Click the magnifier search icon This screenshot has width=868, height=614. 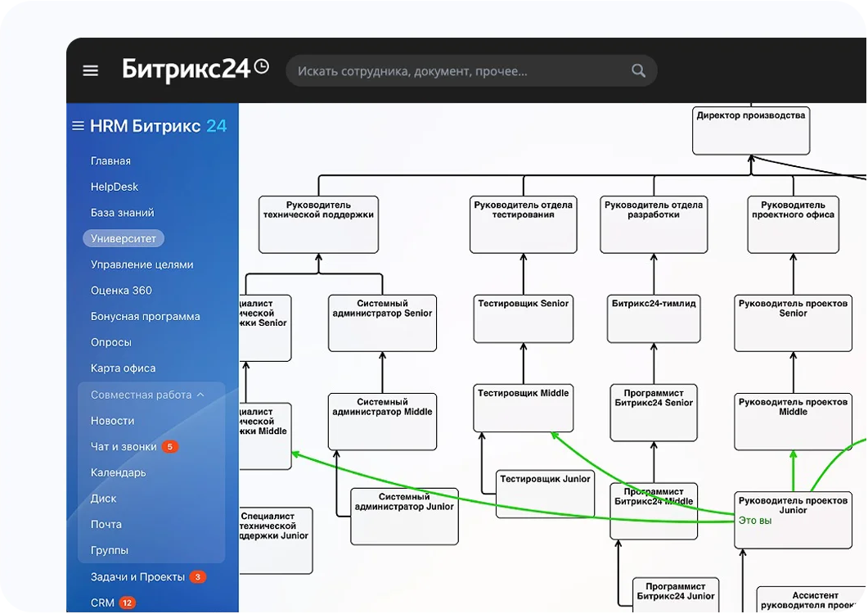pyautogui.click(x=638, y=71)
